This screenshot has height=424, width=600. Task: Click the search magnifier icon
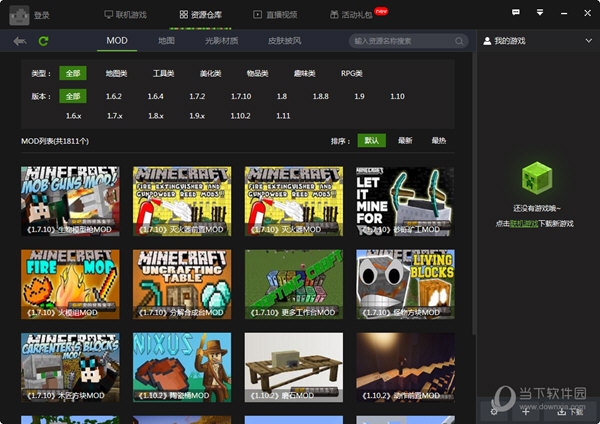(459, 41)
